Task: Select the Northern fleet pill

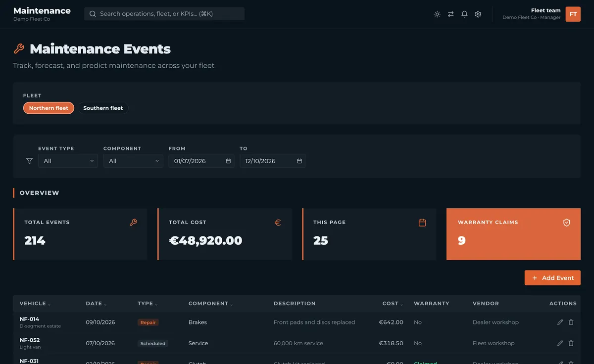Action: 49,108
